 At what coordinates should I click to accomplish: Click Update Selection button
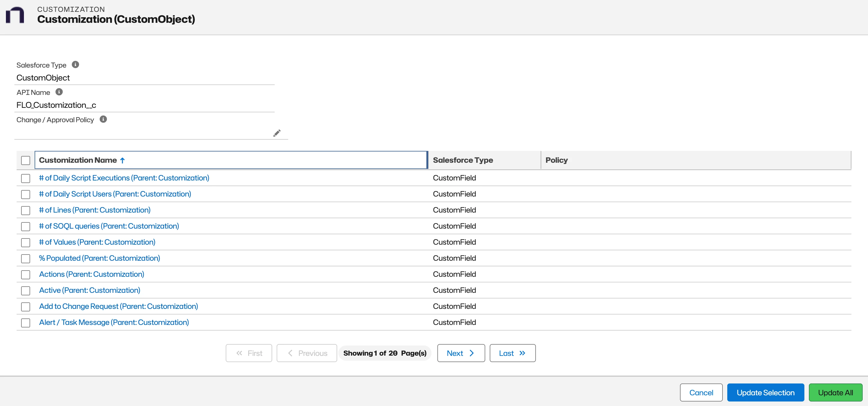(x=765, y=392)
